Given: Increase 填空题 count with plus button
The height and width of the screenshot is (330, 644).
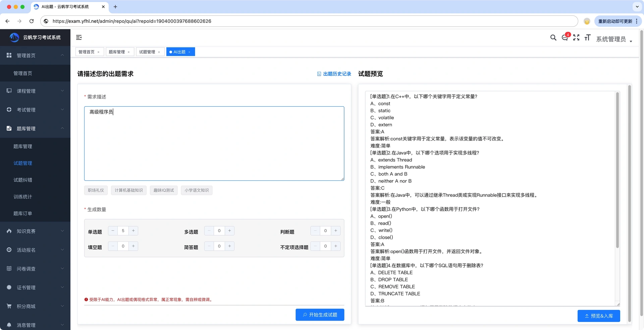Looking at the screenshot, I should point(133,246).
